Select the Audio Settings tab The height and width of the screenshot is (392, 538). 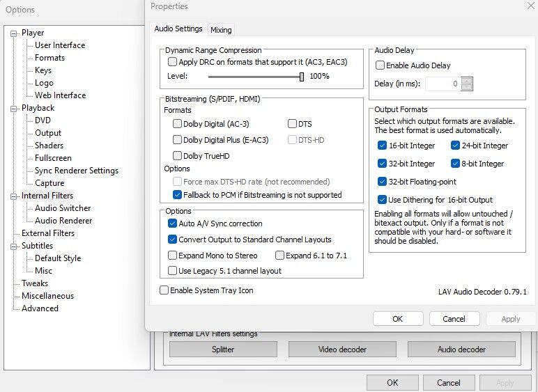coord(178,29)
